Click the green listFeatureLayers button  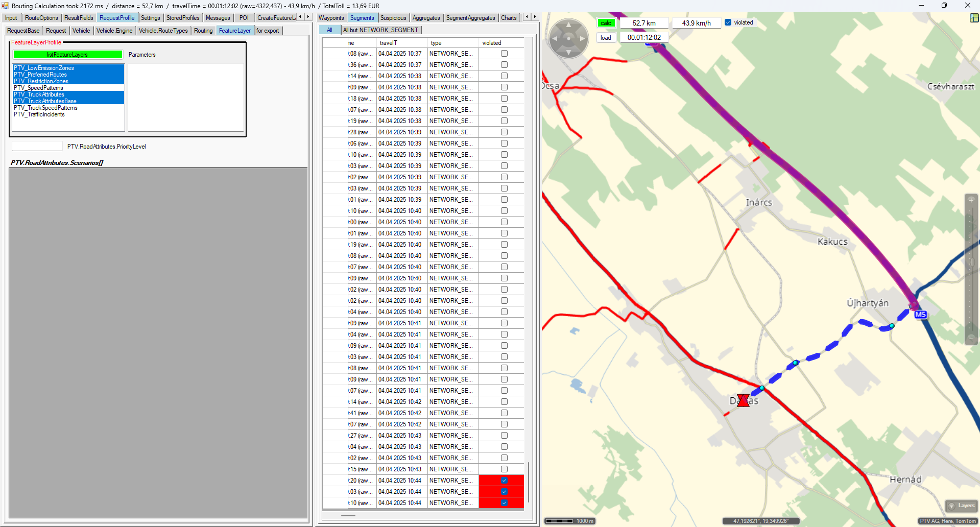tap(67, 55)
